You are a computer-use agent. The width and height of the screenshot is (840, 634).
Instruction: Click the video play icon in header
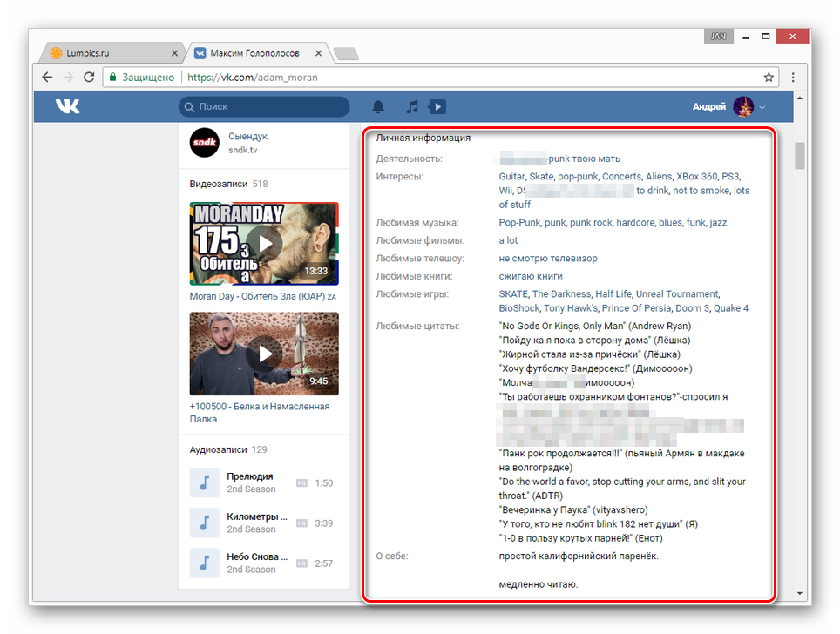pyautogui.click(x=437, y=107)
